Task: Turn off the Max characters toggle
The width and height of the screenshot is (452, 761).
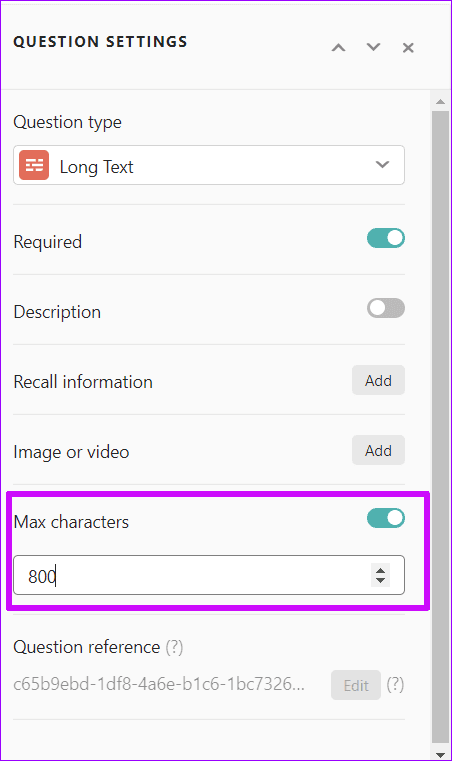Action: (x=386, y=518)
